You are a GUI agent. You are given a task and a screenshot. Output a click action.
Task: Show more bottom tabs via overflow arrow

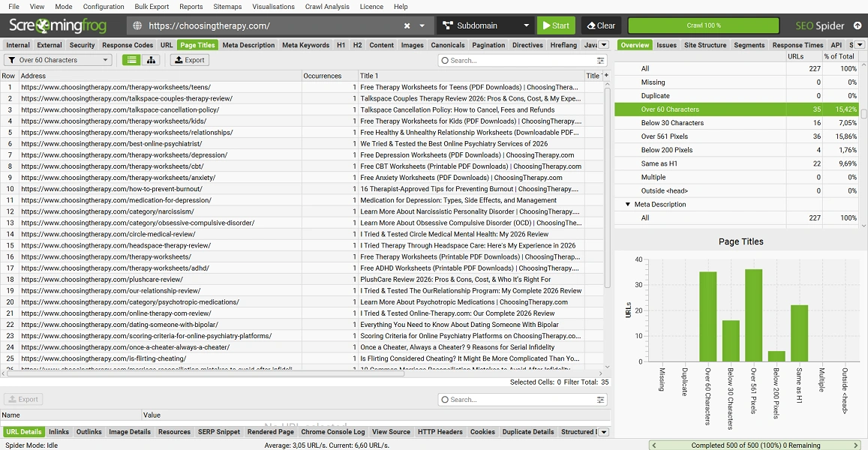pyautogui.click(x=604, y=432)
